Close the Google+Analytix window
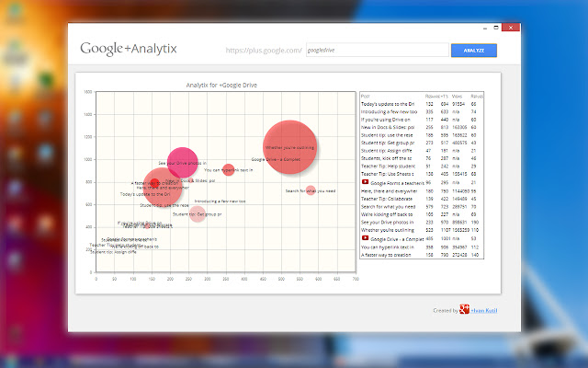Image resolution: width=588 pixels, height=368 pixels. [511, 28]
